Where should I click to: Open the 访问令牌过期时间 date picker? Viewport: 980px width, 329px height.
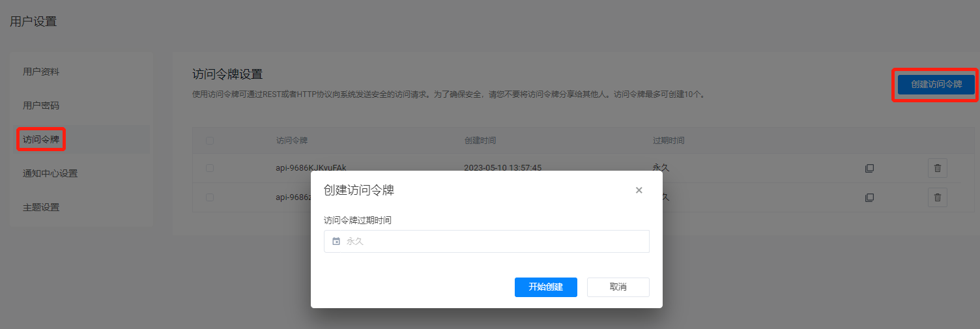point(486,241)
